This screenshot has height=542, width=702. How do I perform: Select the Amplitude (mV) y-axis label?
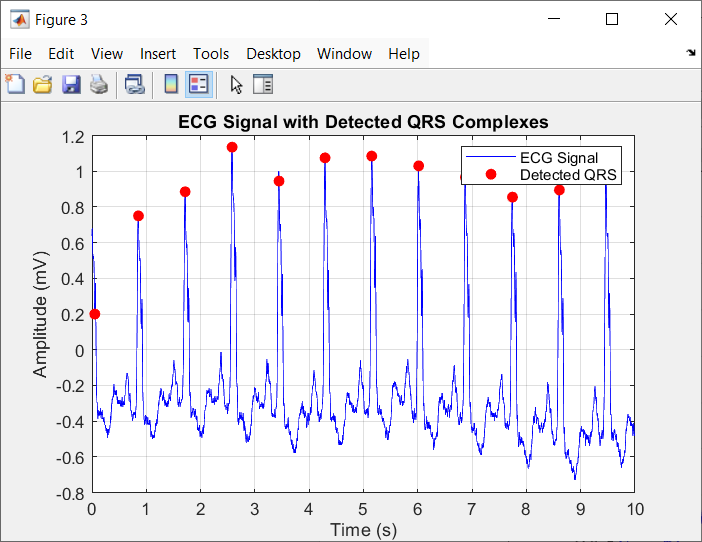[x=40, y=315]
